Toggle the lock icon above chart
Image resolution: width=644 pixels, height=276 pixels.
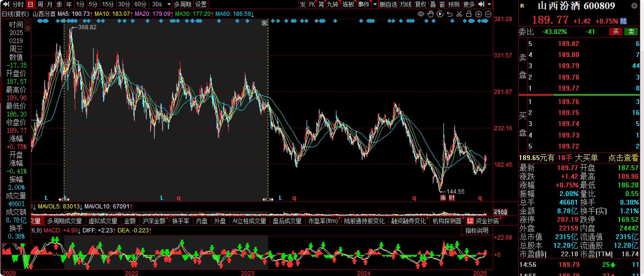point(469,14)
